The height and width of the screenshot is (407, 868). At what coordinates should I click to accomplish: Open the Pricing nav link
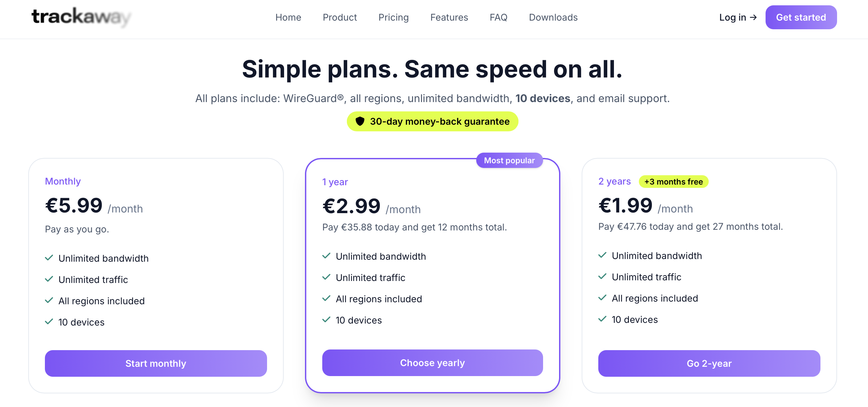(393, 17)
